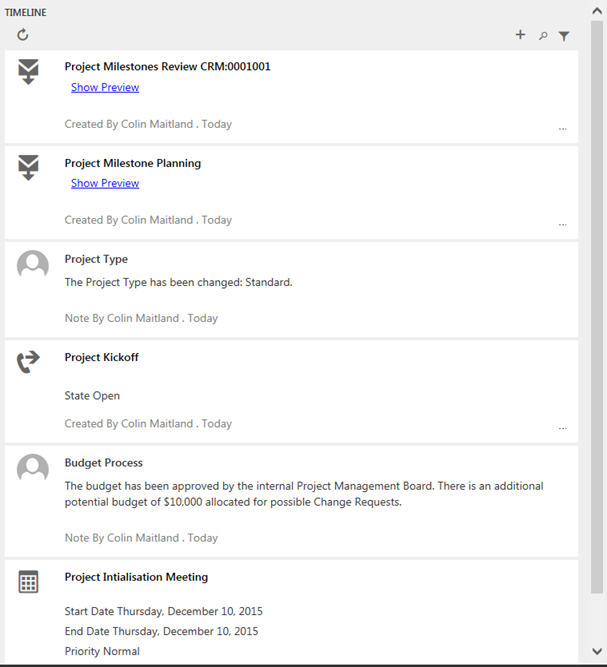
Task: Click the calendar icon for Project Intialisation Meeting
Action: (29, 582)
